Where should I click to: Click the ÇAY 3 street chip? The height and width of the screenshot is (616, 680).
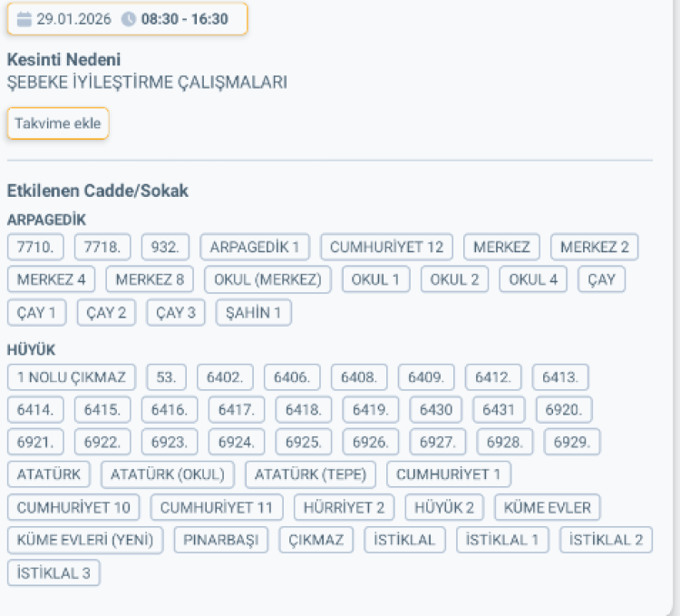point(176,313)
